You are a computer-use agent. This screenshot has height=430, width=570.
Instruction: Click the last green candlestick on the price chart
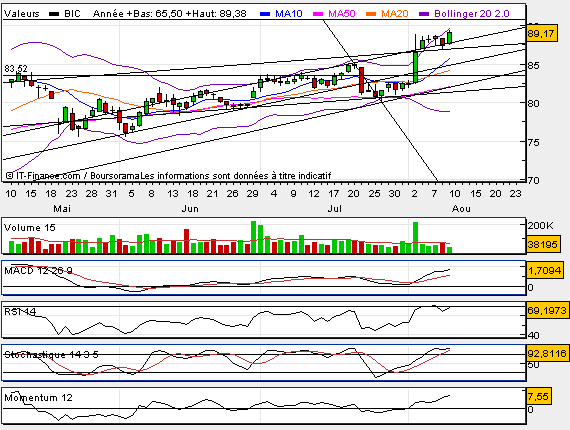click(x=450, y=37)
